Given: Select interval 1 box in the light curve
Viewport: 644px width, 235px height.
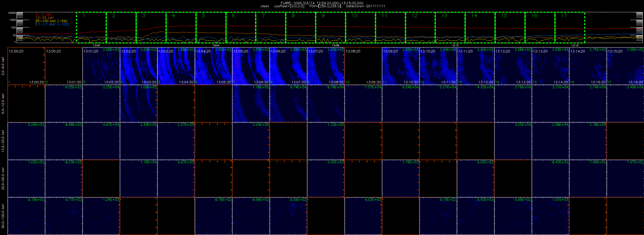Looking at the screenshot, I should click(x=91, y=27).
